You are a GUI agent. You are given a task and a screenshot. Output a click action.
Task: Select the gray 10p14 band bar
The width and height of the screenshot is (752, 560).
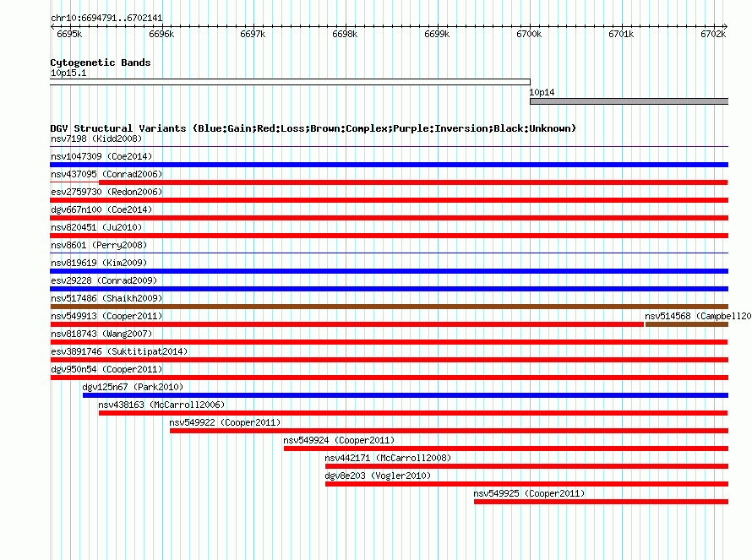click(x=629, y=101)
